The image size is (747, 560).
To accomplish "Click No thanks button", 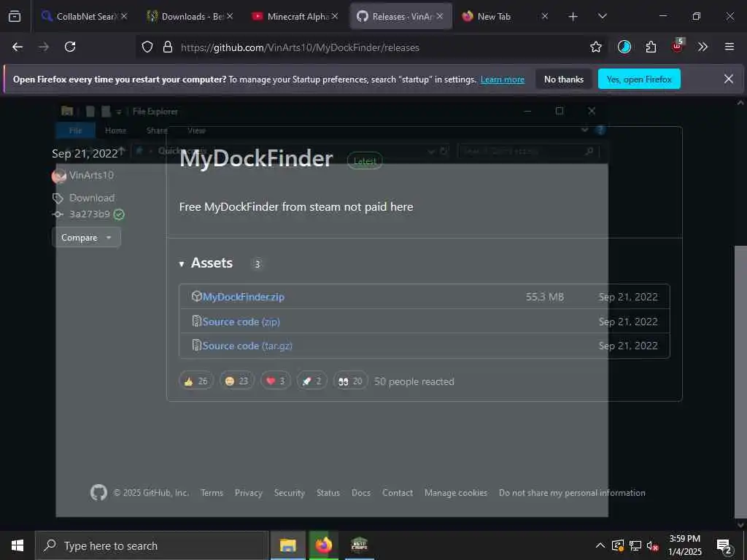I will point(564,79).
